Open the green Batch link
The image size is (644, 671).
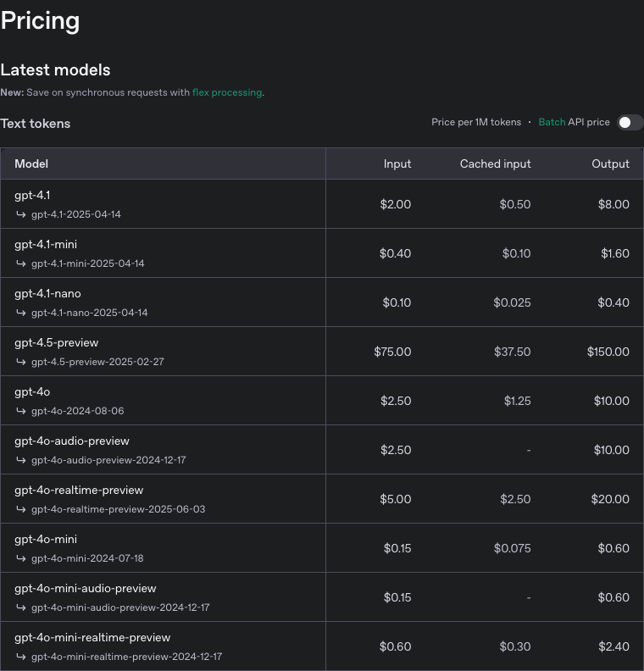(x=552, y=122)
